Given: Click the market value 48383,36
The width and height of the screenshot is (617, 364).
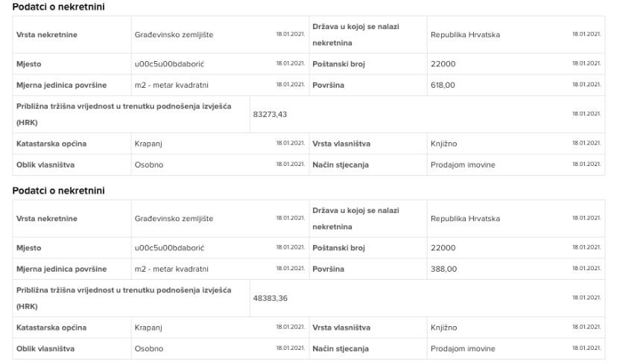Looking at the screenshot, I should pos(270,298).
